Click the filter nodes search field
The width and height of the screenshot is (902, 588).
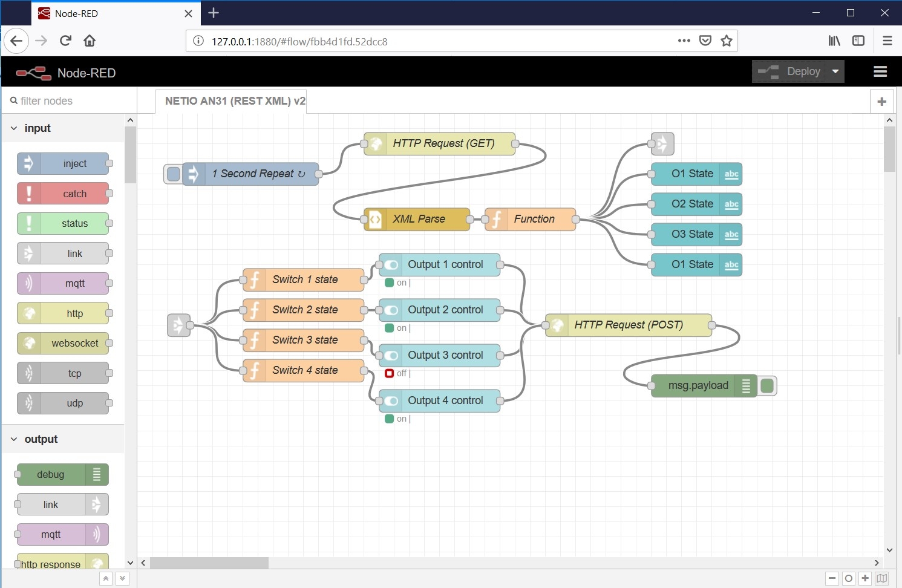(x=67, y=101)
